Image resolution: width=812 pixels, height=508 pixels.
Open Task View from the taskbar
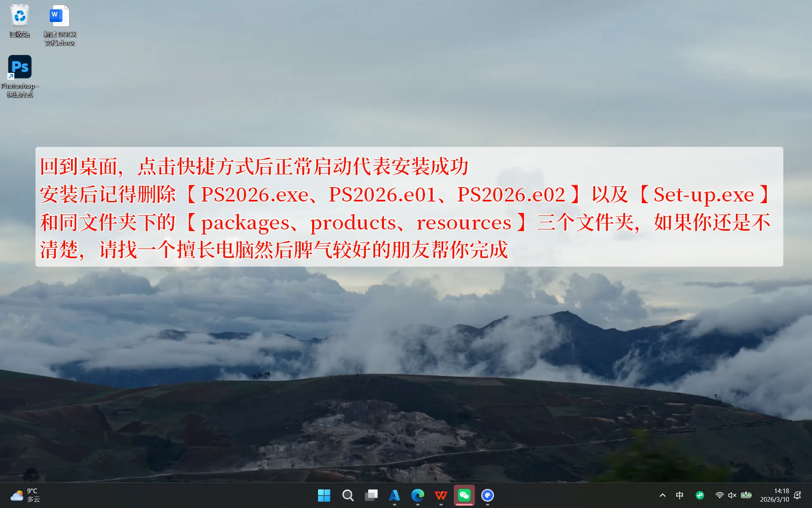(x=371, y=495)
